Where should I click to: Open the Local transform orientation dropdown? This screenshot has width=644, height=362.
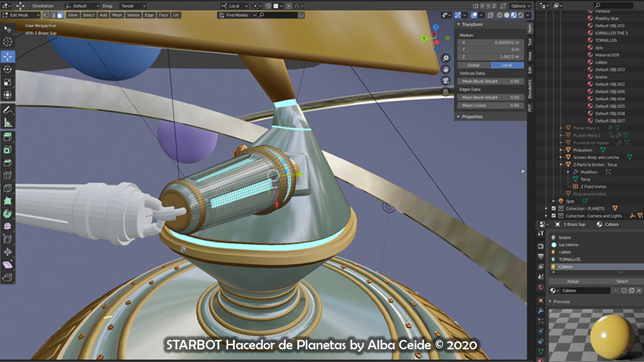pos(235,6)
